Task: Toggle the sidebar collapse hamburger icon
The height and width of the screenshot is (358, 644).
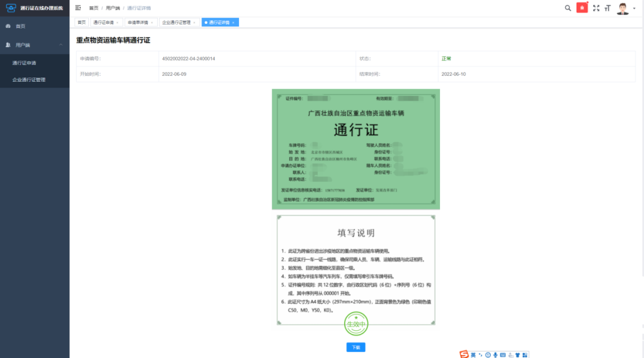Action: [78, 8]
